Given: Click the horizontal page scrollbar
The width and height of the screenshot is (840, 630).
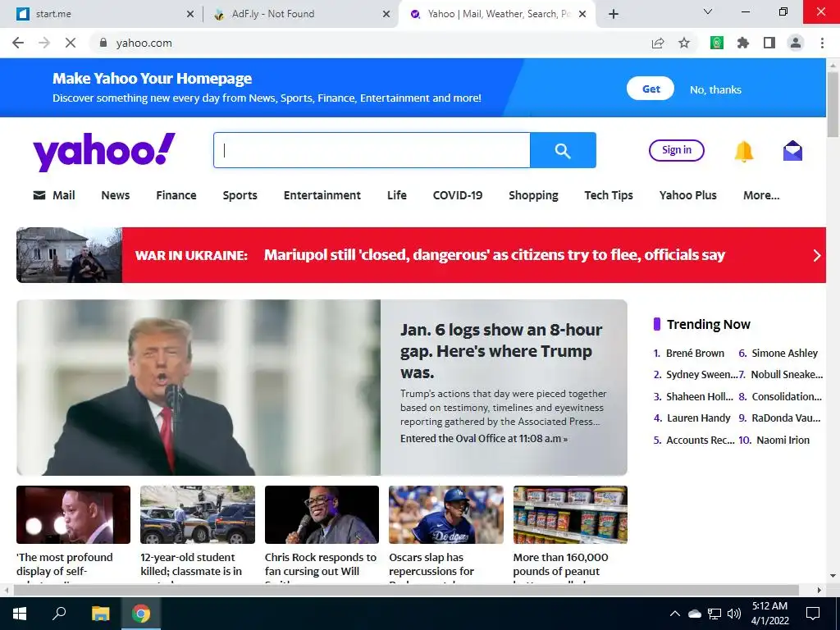Looking at the screenshot, I should point(406,590).
